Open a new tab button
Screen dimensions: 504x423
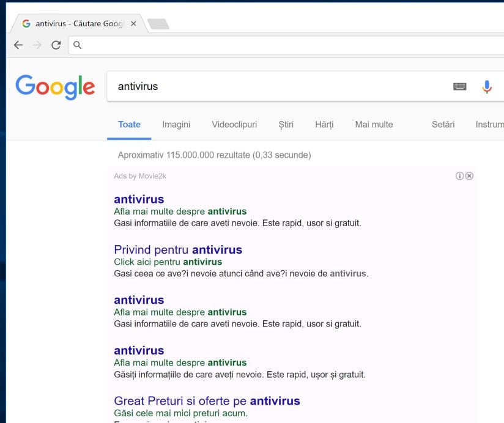[158, 24]
